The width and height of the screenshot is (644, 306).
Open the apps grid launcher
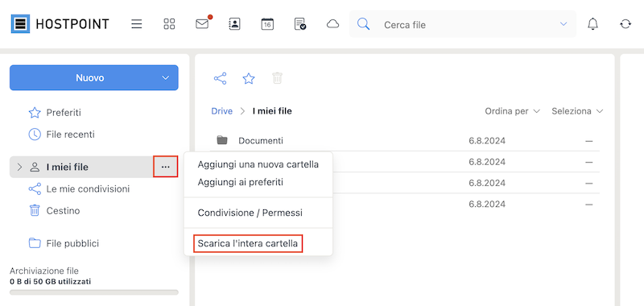169,24
